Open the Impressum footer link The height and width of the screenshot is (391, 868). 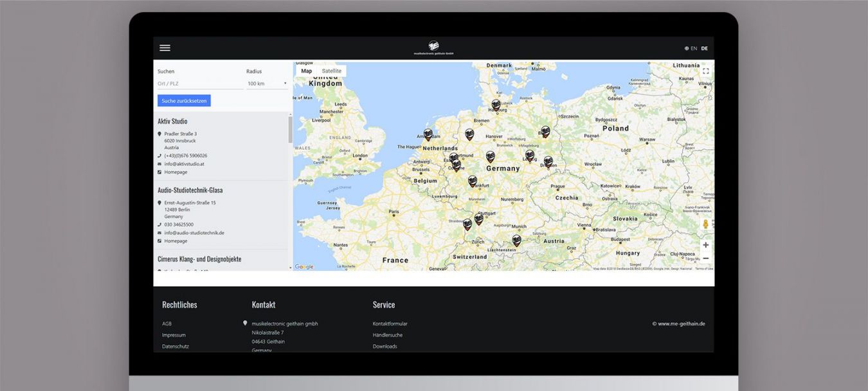(174, 335)
